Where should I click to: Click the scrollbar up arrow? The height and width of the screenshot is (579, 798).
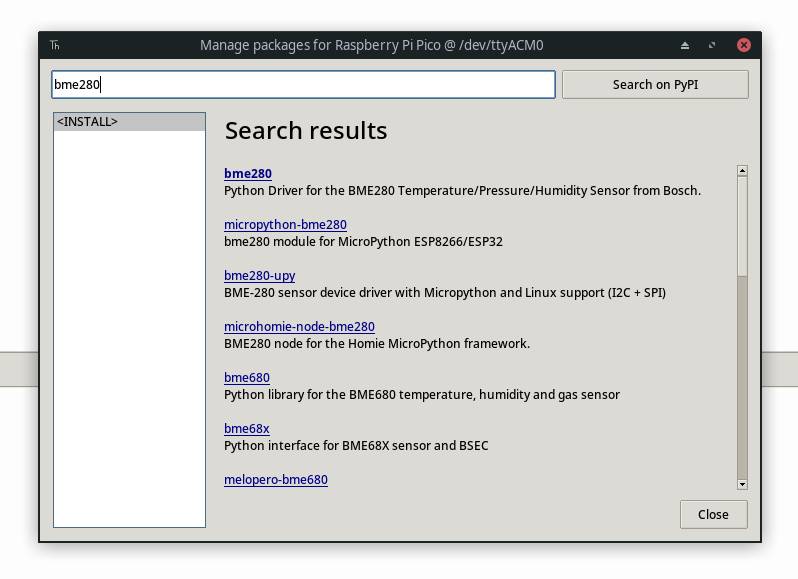(742, 170)
